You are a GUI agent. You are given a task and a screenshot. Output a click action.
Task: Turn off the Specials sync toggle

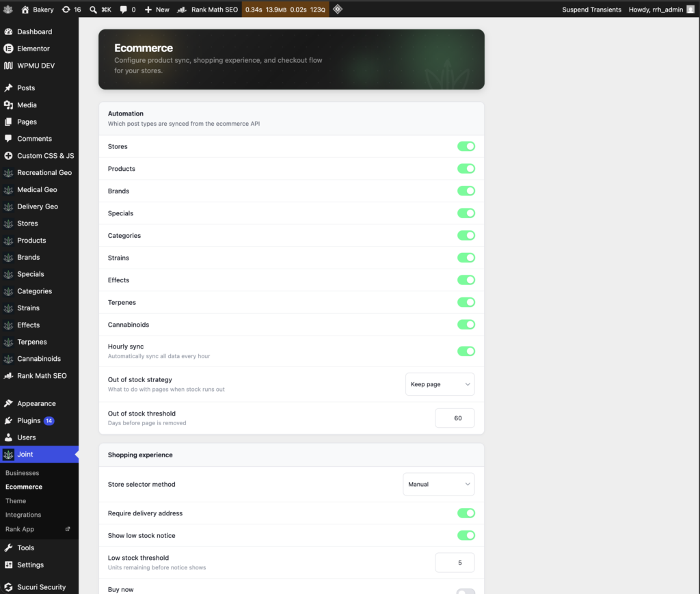point(466,213)
